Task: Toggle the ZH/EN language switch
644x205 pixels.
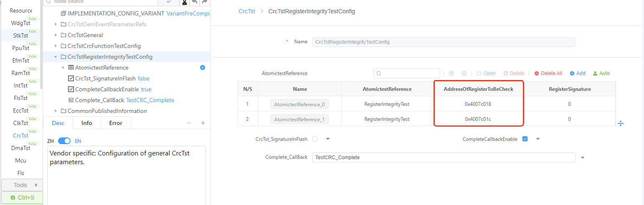Action: click(64, 141)
